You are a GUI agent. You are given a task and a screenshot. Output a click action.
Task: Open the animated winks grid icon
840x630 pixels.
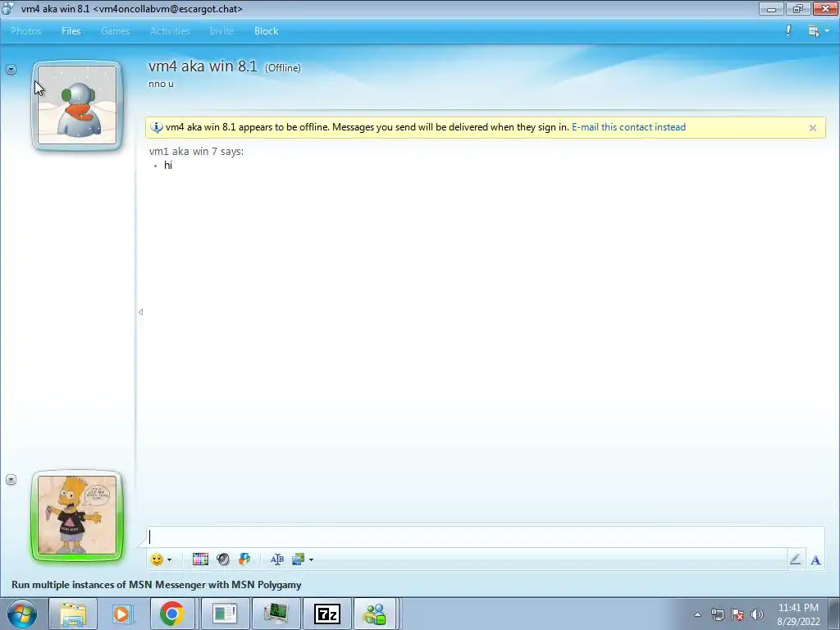[200, 559]
